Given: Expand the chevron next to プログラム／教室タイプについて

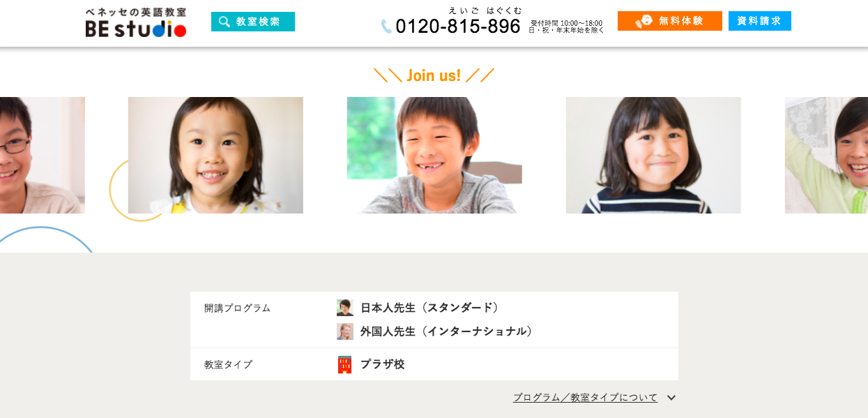Looking at the screenshot, I should click(671, 398).
